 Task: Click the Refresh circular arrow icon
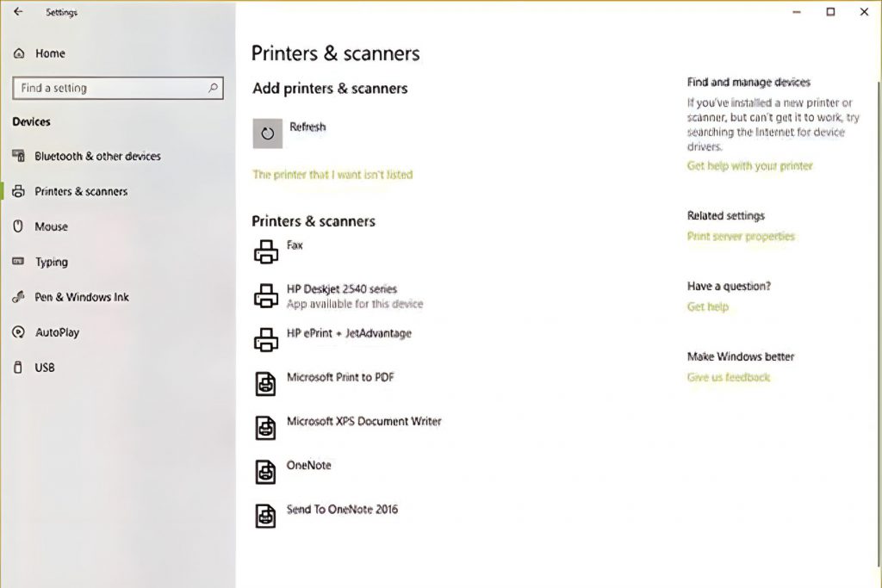267,133
